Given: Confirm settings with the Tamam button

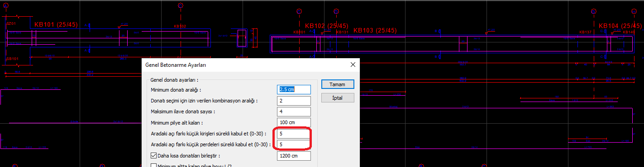Looking at the screenshot, I should point(338,84).
